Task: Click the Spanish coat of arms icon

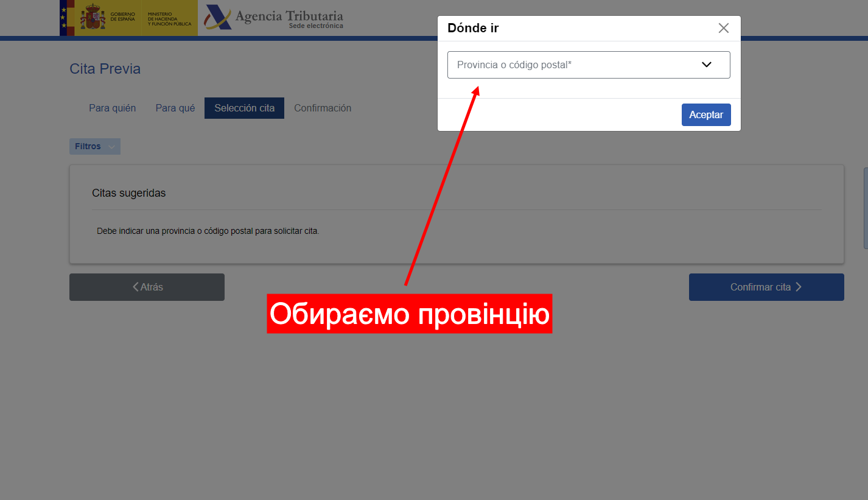Action: 93,17
